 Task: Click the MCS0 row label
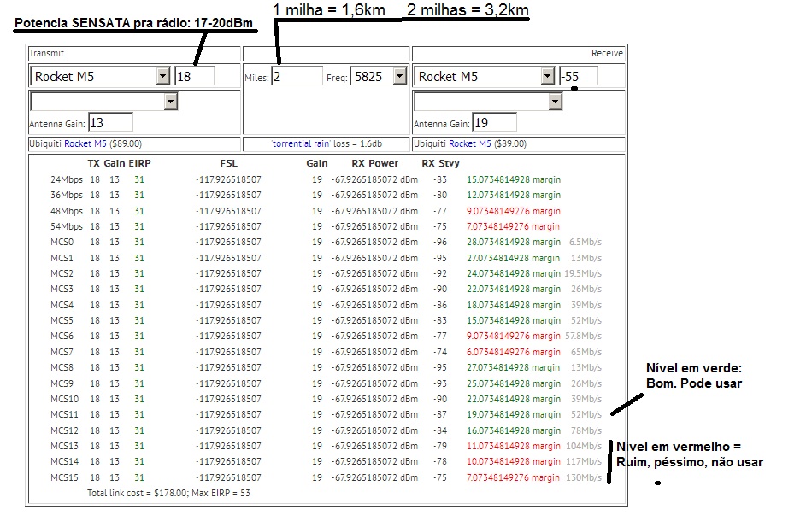coord(62,242)
